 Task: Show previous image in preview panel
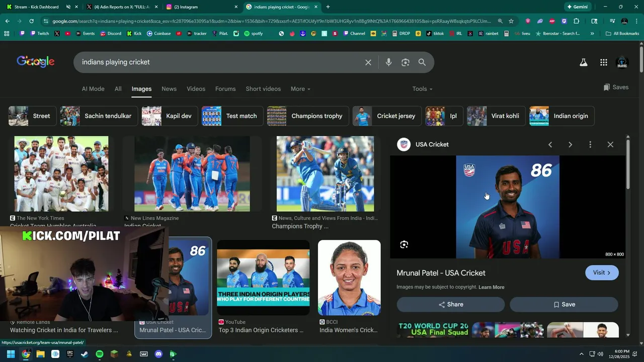pos(550,144)
